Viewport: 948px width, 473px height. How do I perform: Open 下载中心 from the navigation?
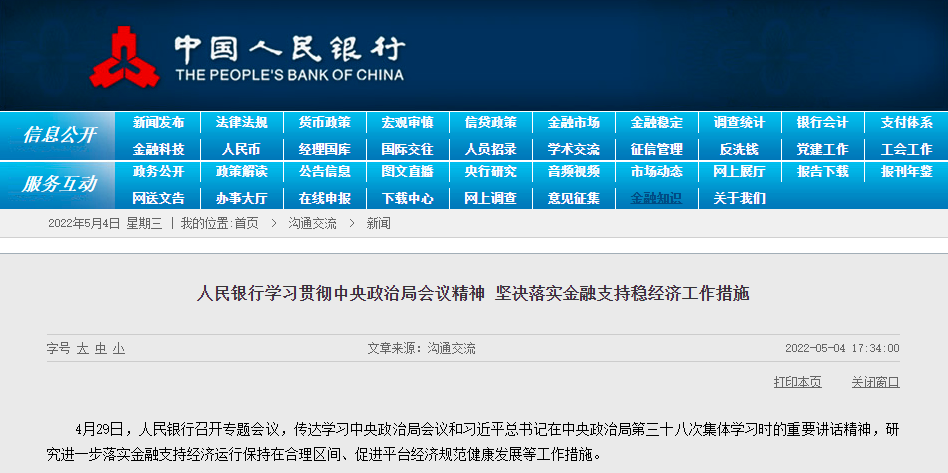tap(407, 197)
